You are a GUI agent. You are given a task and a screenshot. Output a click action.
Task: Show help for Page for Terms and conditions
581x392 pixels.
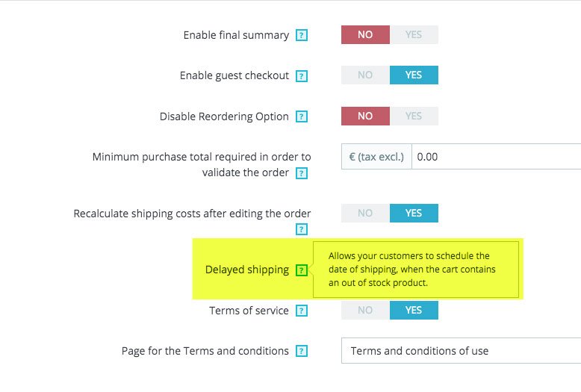tap(302, 351)
